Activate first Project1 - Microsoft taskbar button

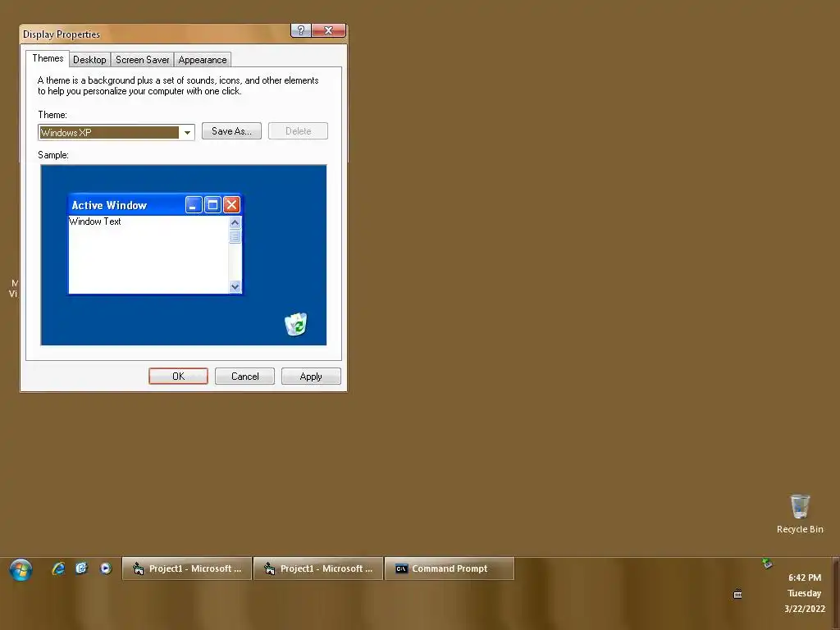[187, 568]
